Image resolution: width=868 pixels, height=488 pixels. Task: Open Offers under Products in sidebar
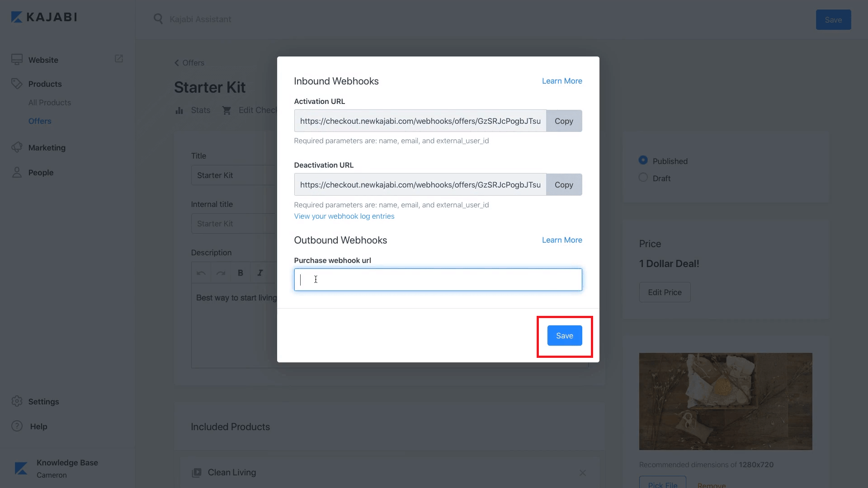[40, 121]
